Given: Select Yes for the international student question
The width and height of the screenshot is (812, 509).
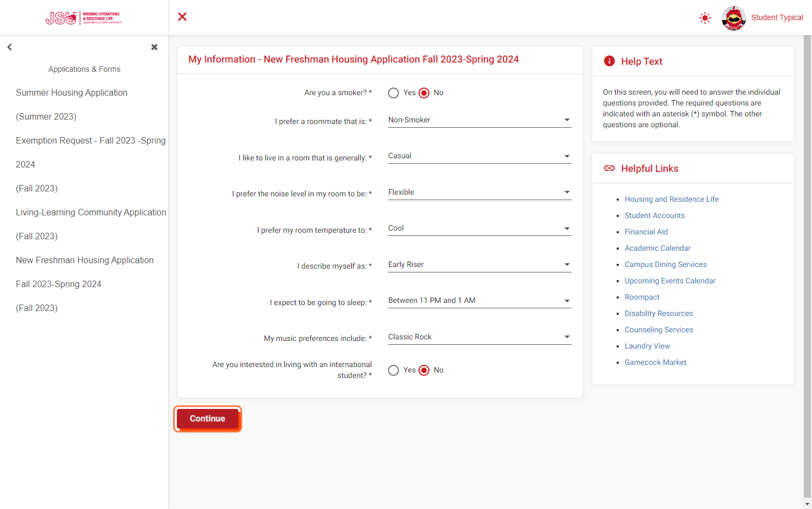Looking at the screenshot, I should point(393,370).
